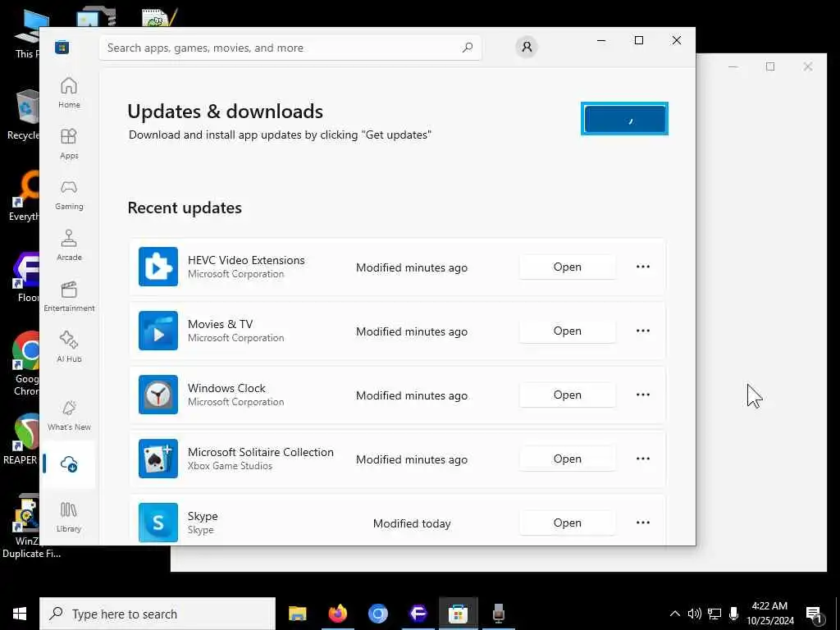Select the 'Microsoft Solitaire Collection' title text
Image resolution: width=840 pixels, height=630 pixels.
260,452
